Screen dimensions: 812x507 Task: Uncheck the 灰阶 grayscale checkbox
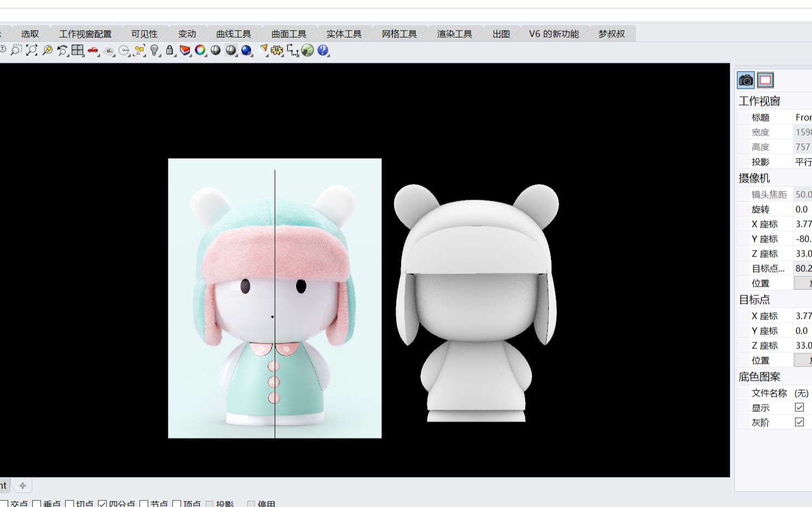point(799,422)
